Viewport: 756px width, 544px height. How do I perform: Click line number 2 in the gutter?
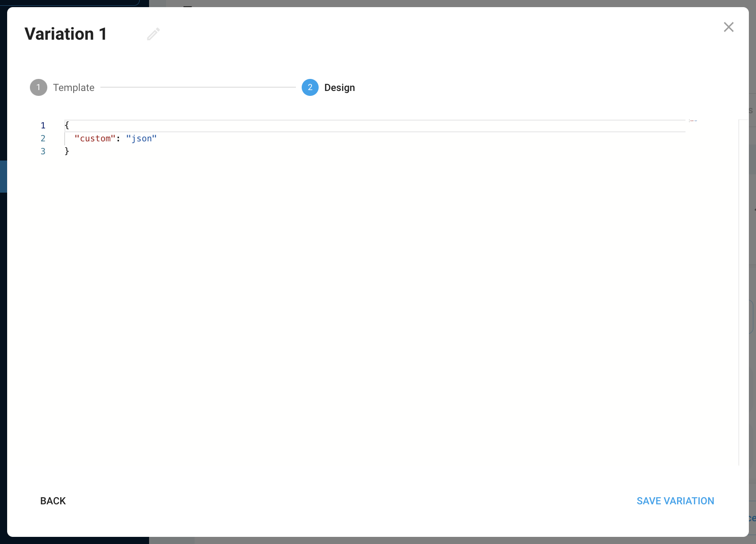pos(43,138)
